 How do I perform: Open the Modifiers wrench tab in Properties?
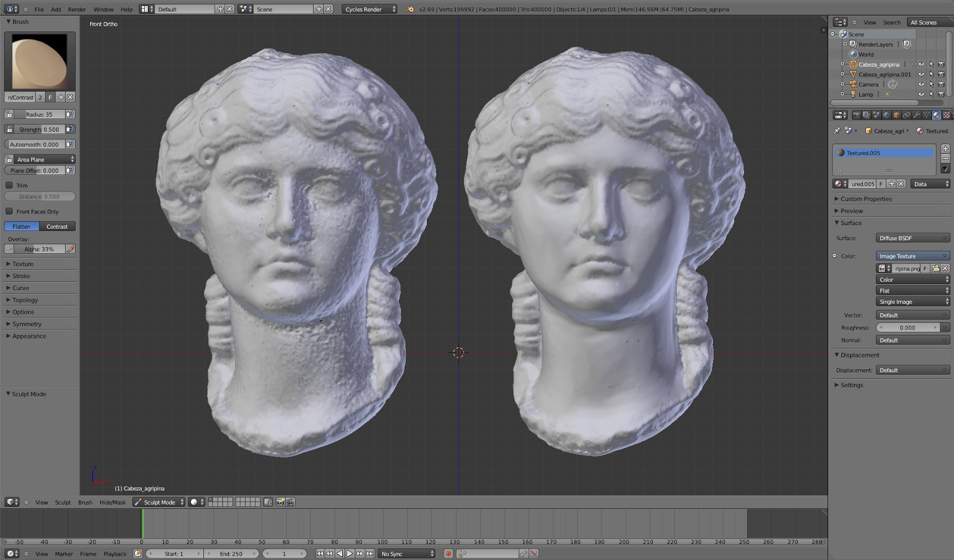point(916,115)
